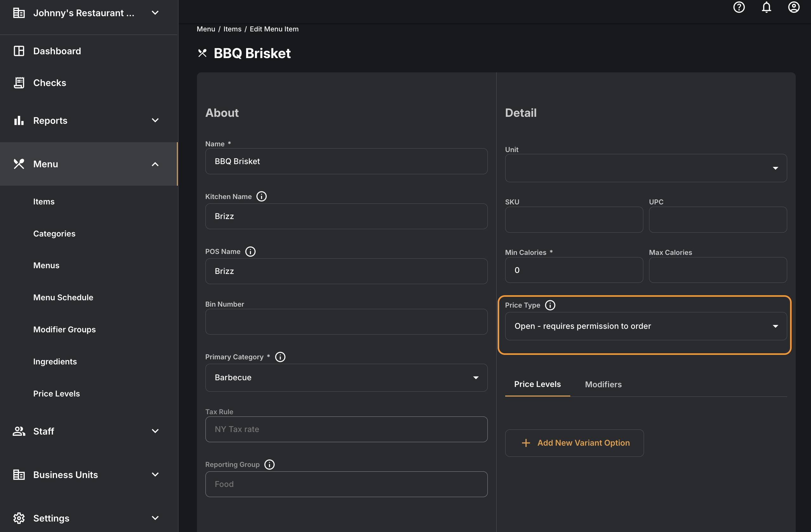Open the Price Type dropdown
This screenshot has width=811, height=532.
point(646,326)
